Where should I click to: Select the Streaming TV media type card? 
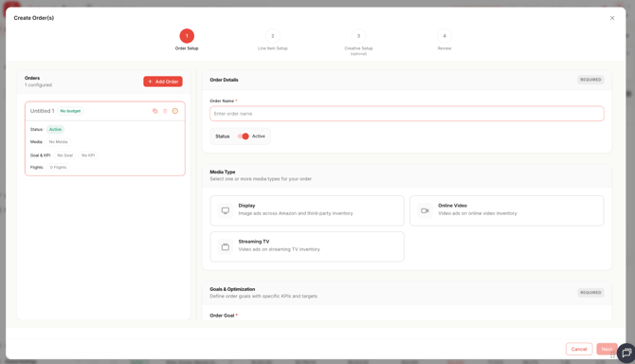306,246
